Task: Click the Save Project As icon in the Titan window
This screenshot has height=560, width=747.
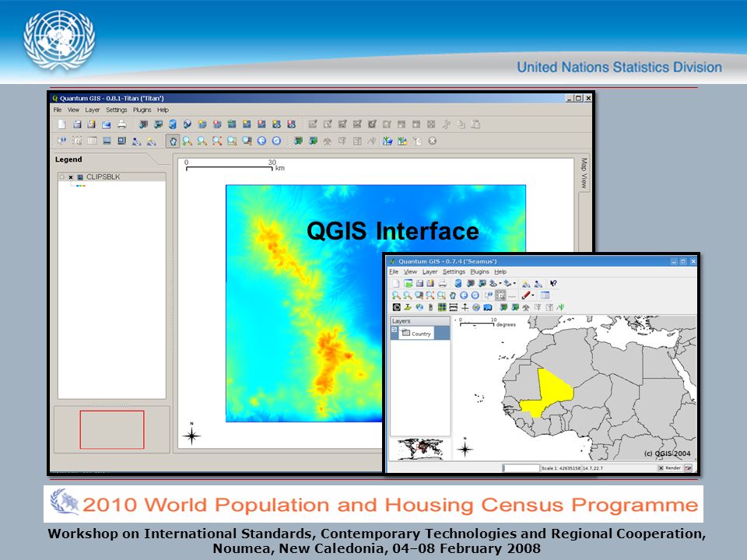Action: pos(91,124)
